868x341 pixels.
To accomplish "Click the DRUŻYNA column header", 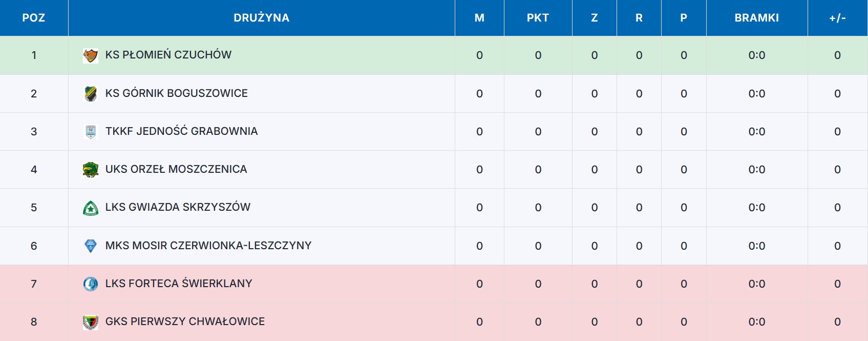I will tap(261, 18).
